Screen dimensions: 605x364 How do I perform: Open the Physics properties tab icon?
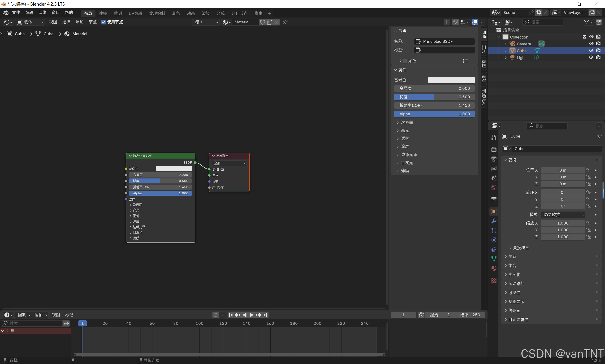tap(494, 240)
